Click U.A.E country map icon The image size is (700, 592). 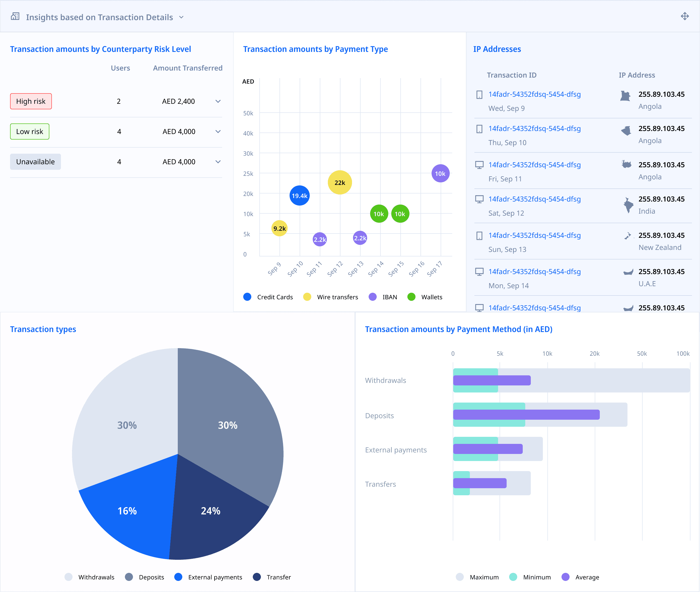628,272
